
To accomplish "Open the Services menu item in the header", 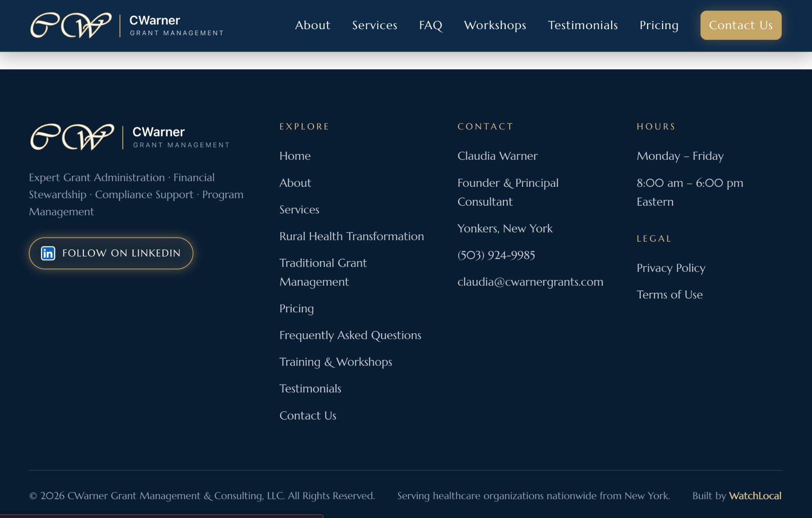I will pos(374,25).
